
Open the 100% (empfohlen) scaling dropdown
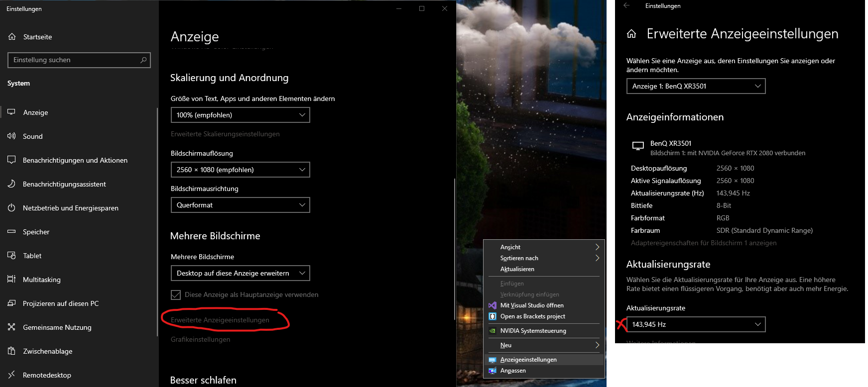pyautogui.click(x=240, y=115)
